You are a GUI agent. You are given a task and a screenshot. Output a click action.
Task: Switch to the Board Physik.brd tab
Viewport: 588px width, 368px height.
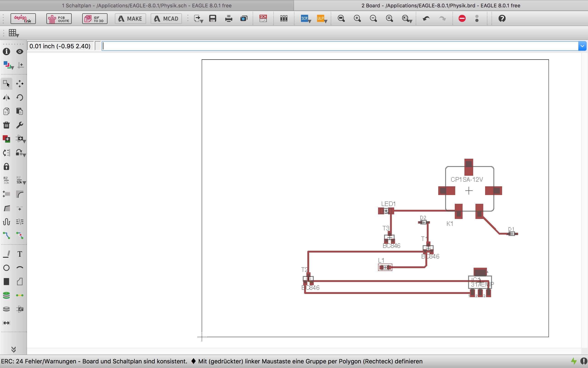point(441,5)
